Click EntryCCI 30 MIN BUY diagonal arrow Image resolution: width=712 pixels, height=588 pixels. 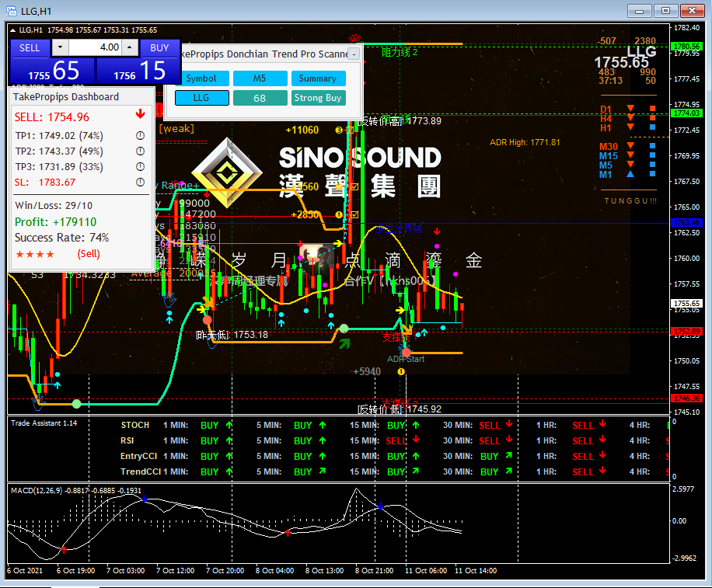click(x=509, y=455)
